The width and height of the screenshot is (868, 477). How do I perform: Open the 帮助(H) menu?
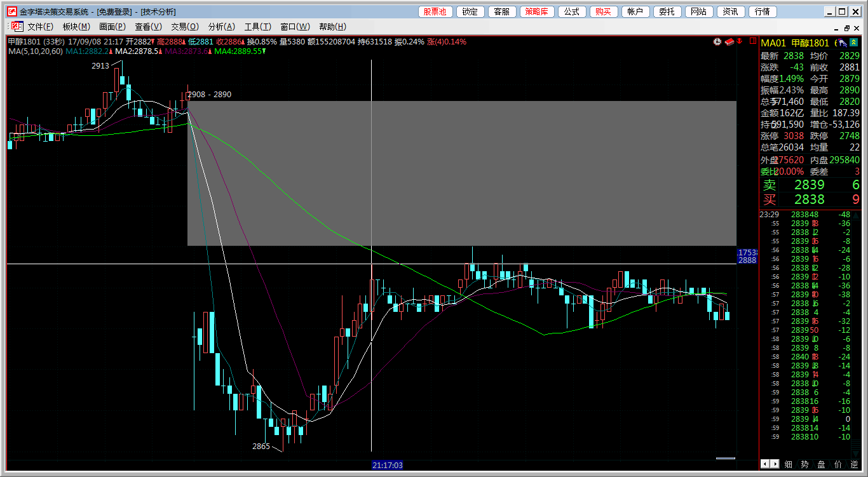click(333, 27)
